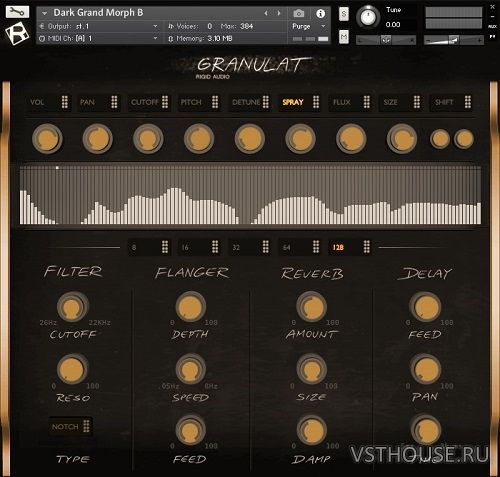Viewport: 500px width, 477px height.
Task: Select the DETUNE sequencer tab
Action: click(x=250, y=102)
